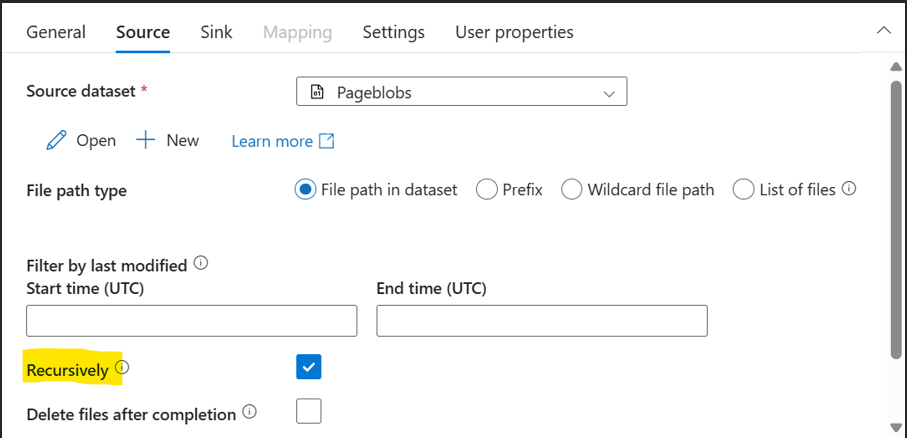Image resolution: width=907 pixels, height=438 pixels.
Task: Click info icon beside Delete files after completion
Action: tap(250, 412)
